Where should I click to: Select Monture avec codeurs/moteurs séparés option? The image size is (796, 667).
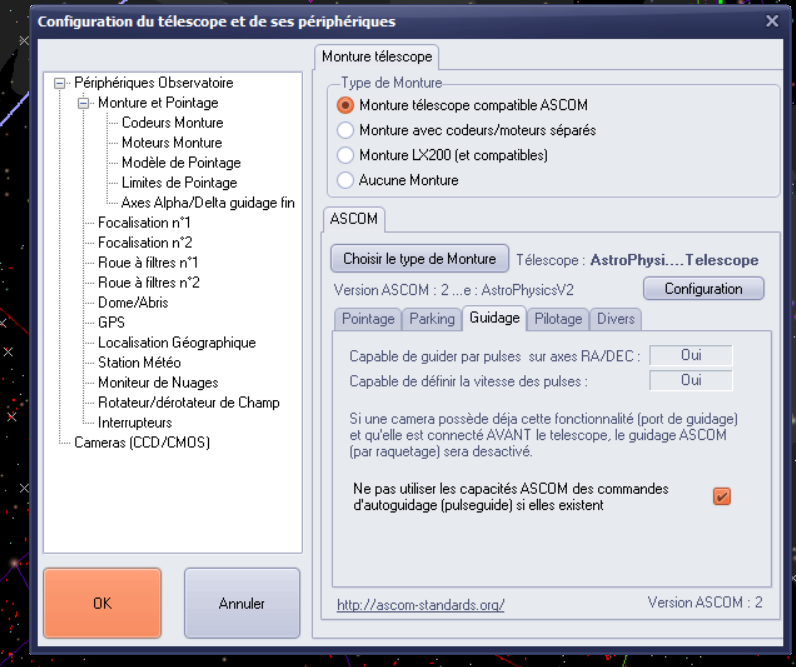coord(346,130)
